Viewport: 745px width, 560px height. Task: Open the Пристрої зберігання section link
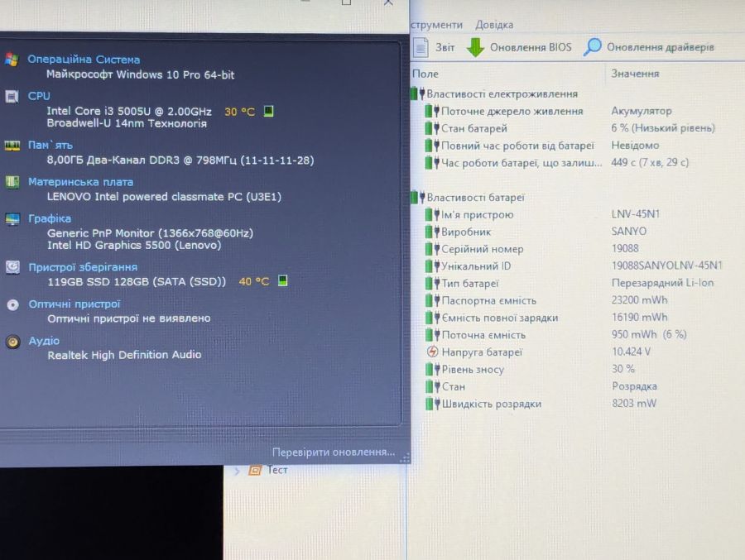(83, 267)
